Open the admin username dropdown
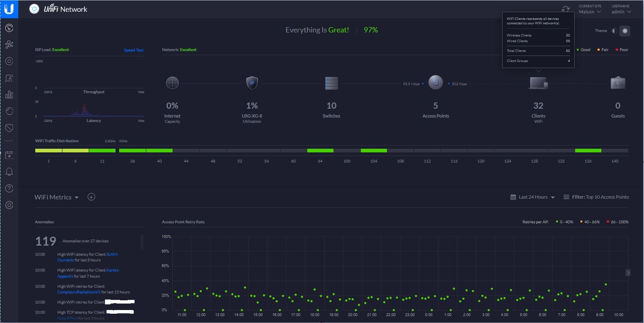 [621, 12]
